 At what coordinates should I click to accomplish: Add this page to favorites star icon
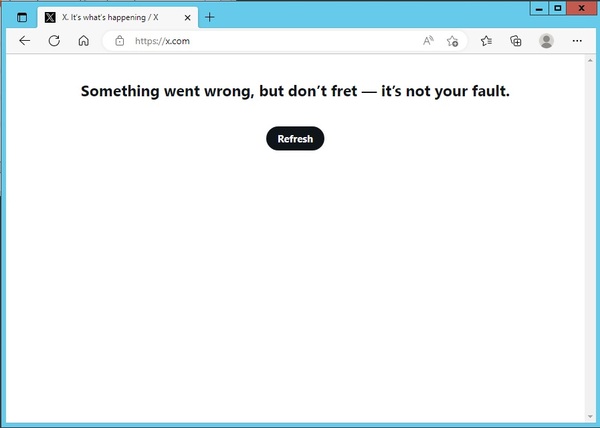point(452,41)
